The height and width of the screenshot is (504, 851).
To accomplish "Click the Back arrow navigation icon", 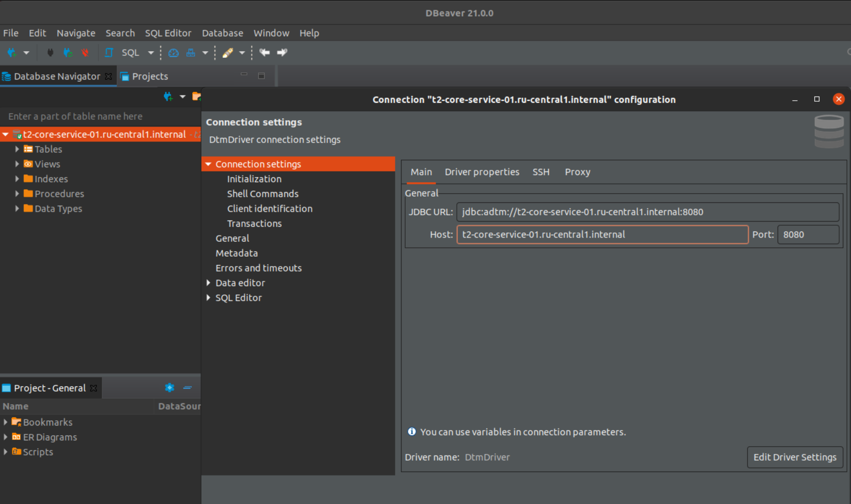I will click(265, 53).
